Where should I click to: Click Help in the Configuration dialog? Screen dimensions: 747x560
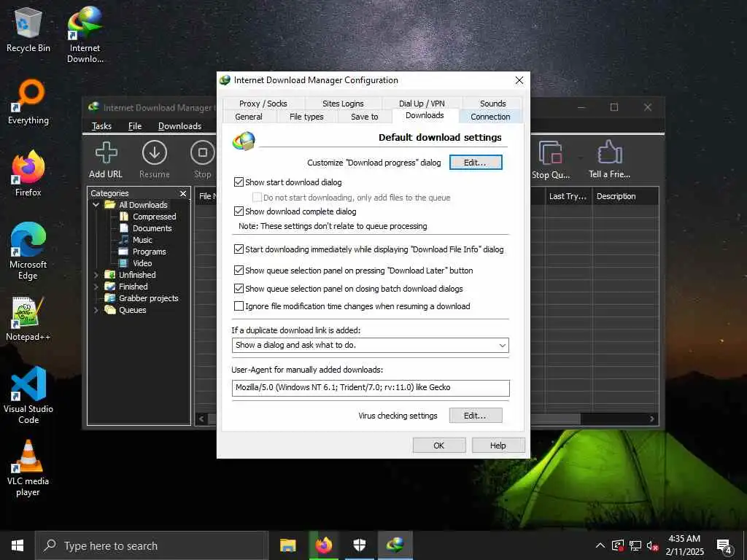(498, 446)
